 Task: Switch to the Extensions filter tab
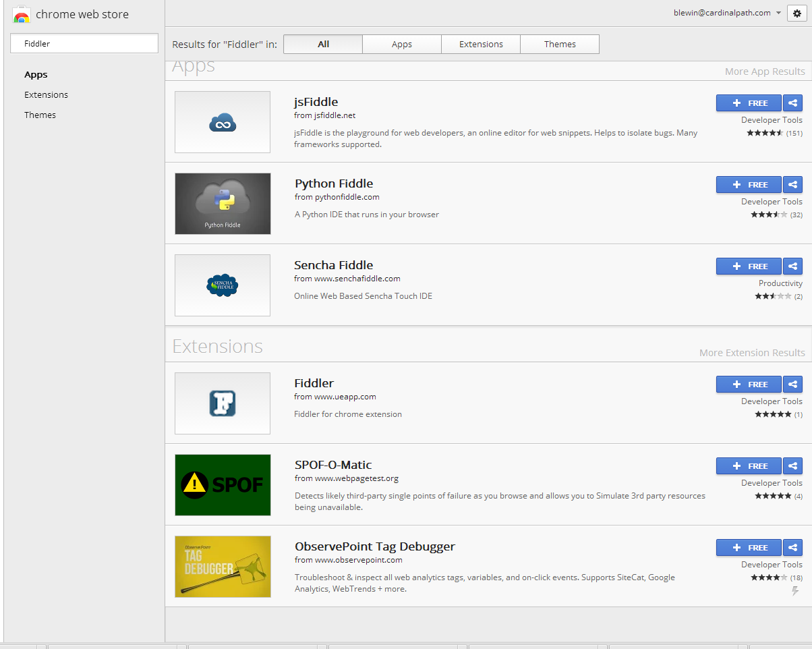coord(480,44)
